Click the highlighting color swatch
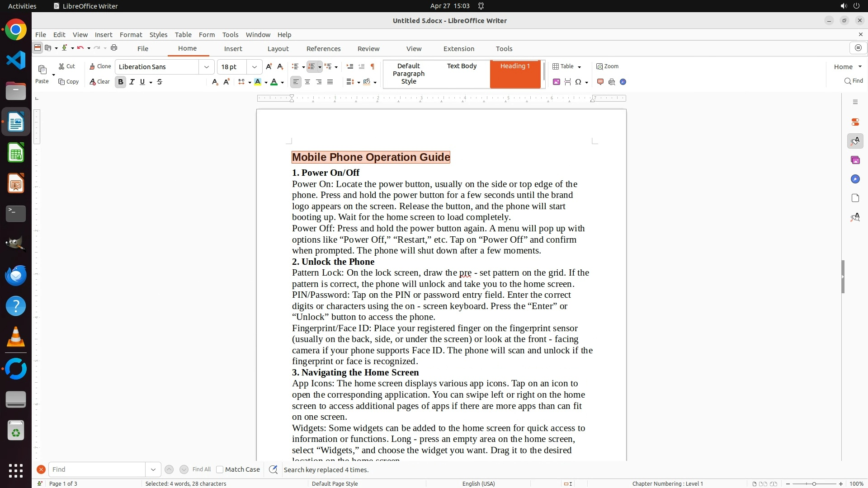The width and height of the screenshot is (868, 488). 258,82
